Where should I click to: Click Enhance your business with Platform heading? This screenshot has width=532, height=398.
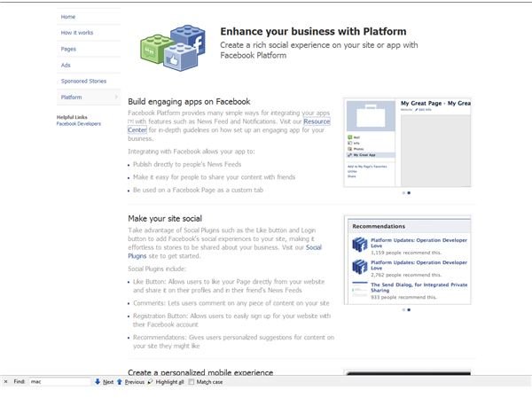pyautogui.click(x=313, y=32)
